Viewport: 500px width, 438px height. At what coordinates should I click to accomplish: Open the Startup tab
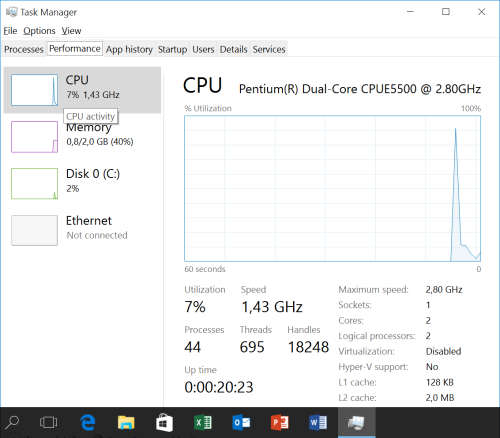(172, 49)
